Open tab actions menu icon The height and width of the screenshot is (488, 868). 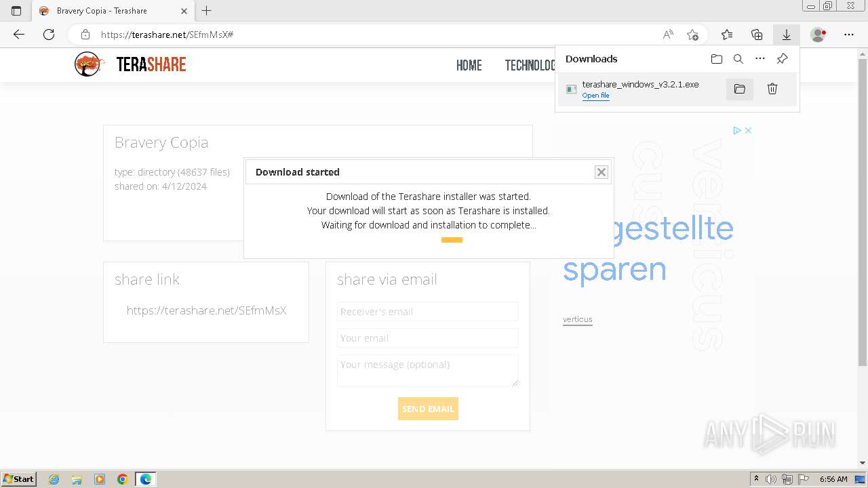(x=16, y=11)
